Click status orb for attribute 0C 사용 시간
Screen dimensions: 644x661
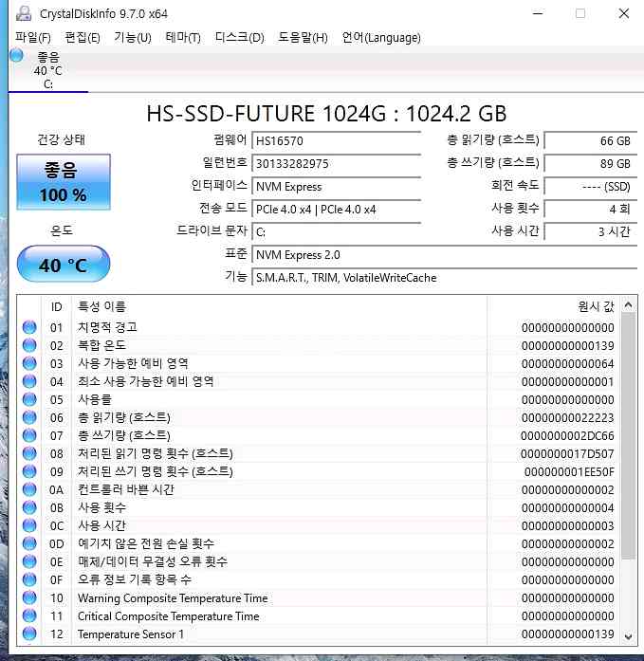pos(29,525)
